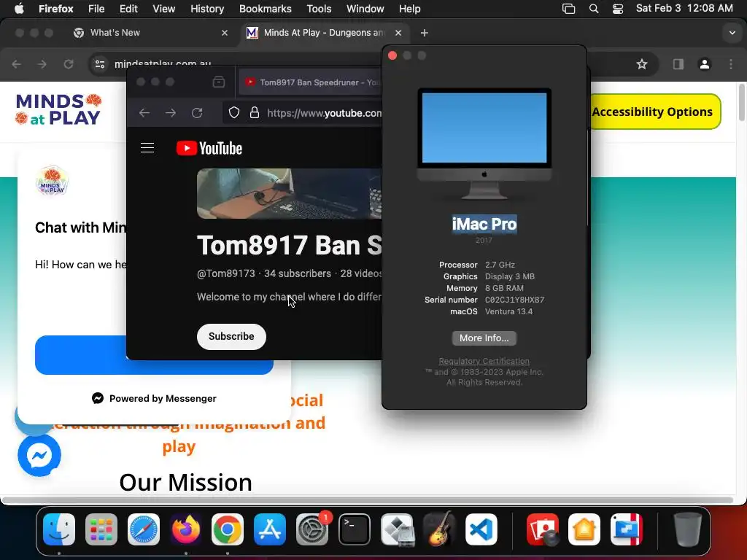This screenshot has height=560, width=747.
Task: Expand the tab list dropdown chevron
Action: (732, 33)
